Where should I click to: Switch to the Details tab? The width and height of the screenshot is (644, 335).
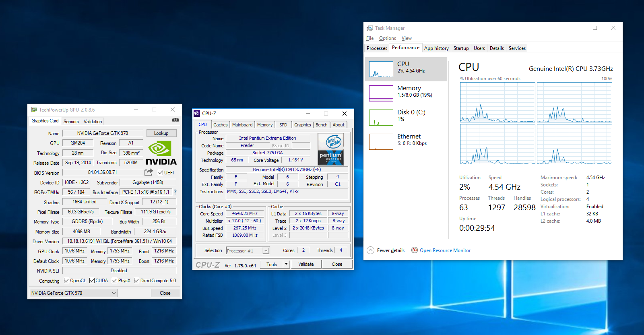[497, 48]
